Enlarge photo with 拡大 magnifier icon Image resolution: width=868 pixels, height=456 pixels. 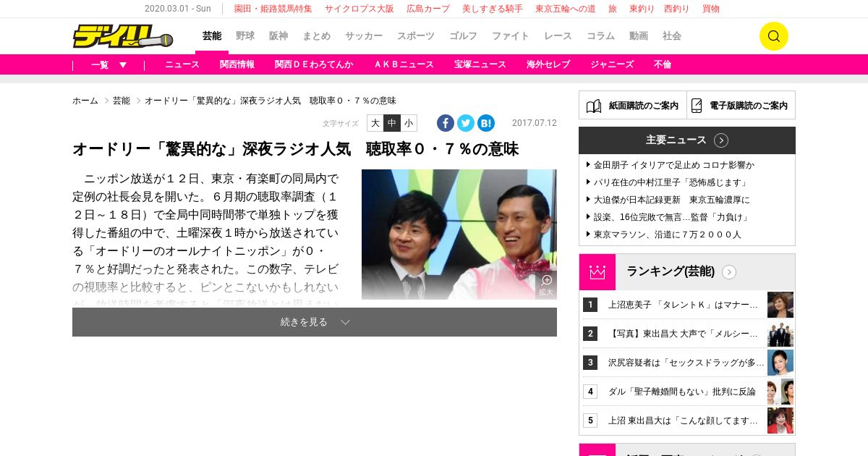point(546,284)
